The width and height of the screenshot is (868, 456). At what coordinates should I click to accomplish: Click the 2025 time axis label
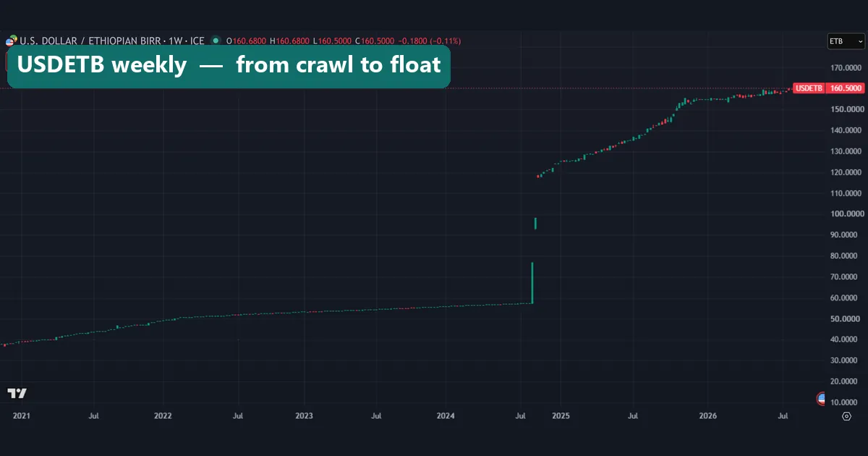pos(561,416)
